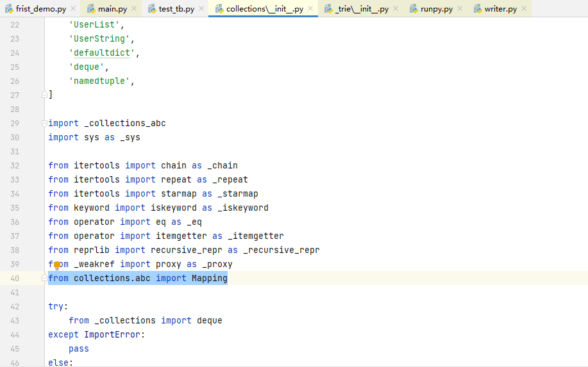Toggle the fold marker at line 27 bracket
The height and width of the screenshot is (367, 588).
[44, 95]
